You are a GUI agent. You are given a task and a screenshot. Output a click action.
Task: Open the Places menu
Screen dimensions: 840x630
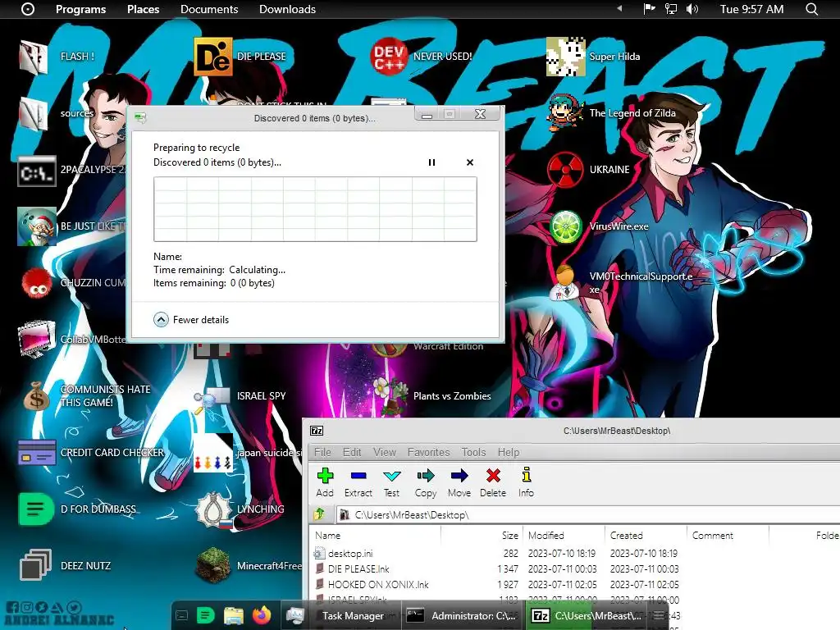coord(143,9)
